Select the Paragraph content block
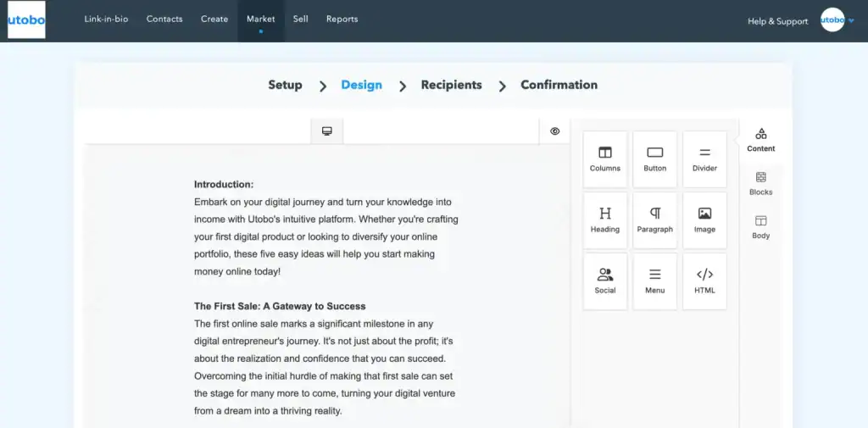 655,220
